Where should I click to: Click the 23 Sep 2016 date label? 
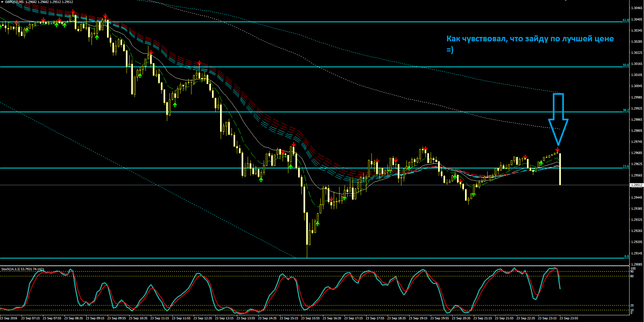(9, 318)
